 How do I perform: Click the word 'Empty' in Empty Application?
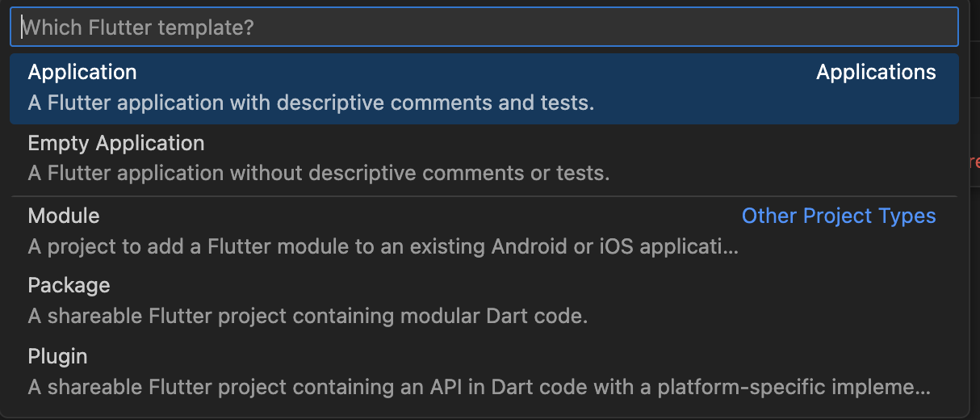pyautogui.click(x=59, y=144)
